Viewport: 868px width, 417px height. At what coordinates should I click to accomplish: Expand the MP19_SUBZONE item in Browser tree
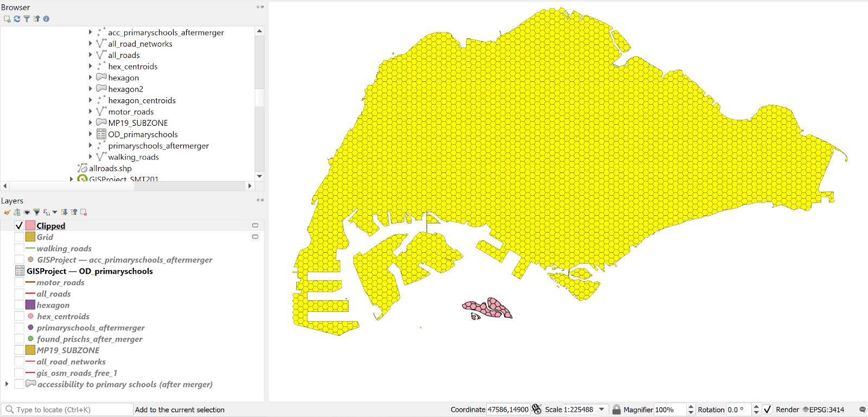tap(90, 123)
